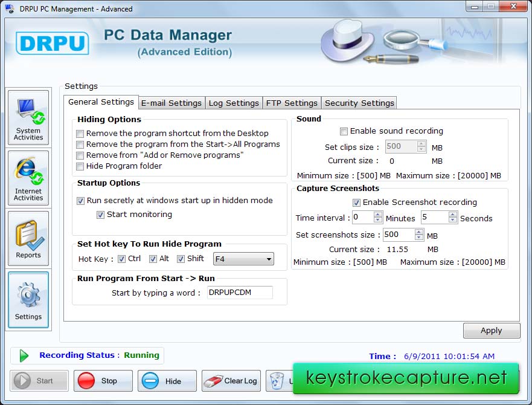Enable Hide Program folder checkbox

coord(80,166)
